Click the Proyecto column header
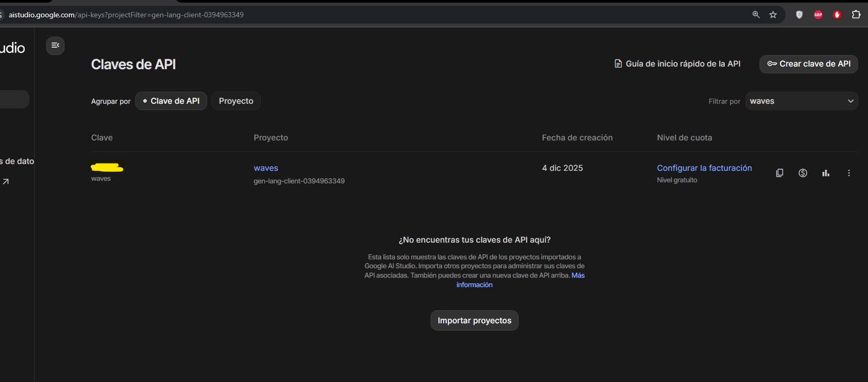 (271, 138)
